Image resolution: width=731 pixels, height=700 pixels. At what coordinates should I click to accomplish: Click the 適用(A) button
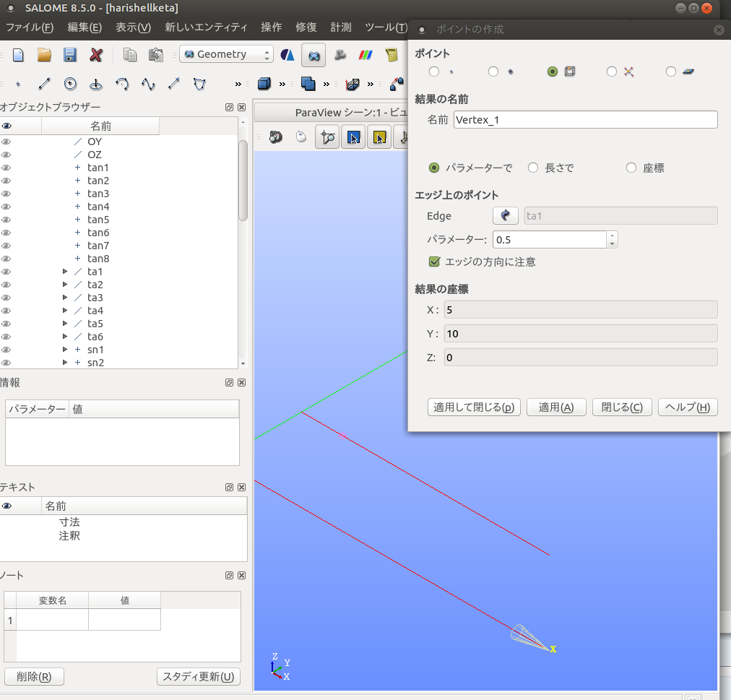tap(556, 407)
